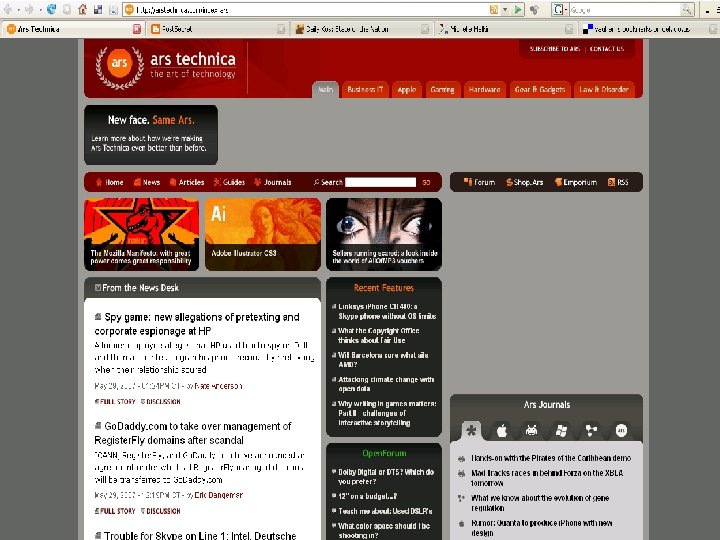This screenshot has height=540, width=720.
Task: Open the address bar history dropdown arrow
Action: pyautogui.click(x=505, y=10)
